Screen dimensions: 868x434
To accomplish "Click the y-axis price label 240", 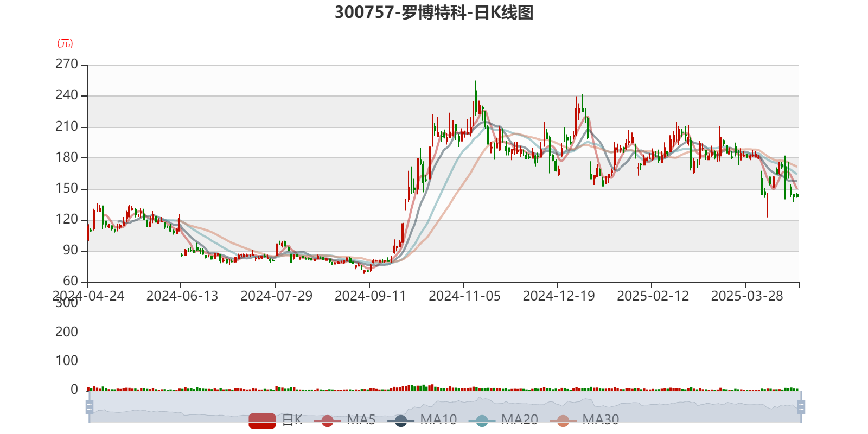I will coord(67,95).
